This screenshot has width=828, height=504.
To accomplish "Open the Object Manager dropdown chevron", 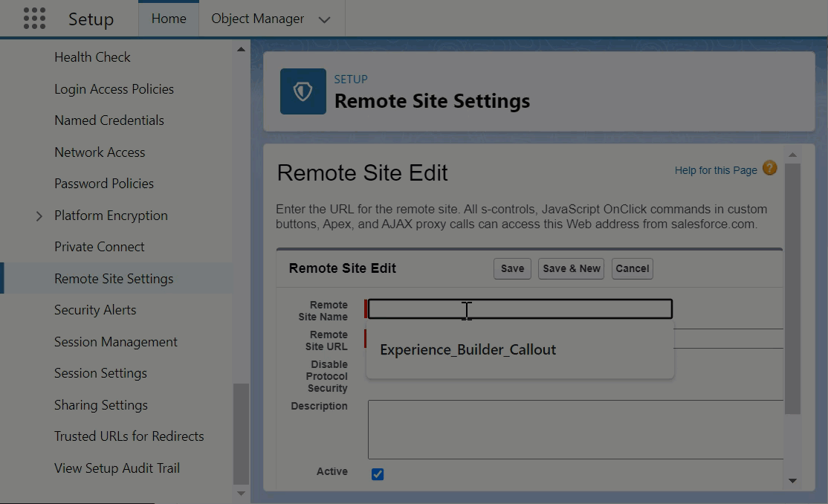I will click(324, 19).
